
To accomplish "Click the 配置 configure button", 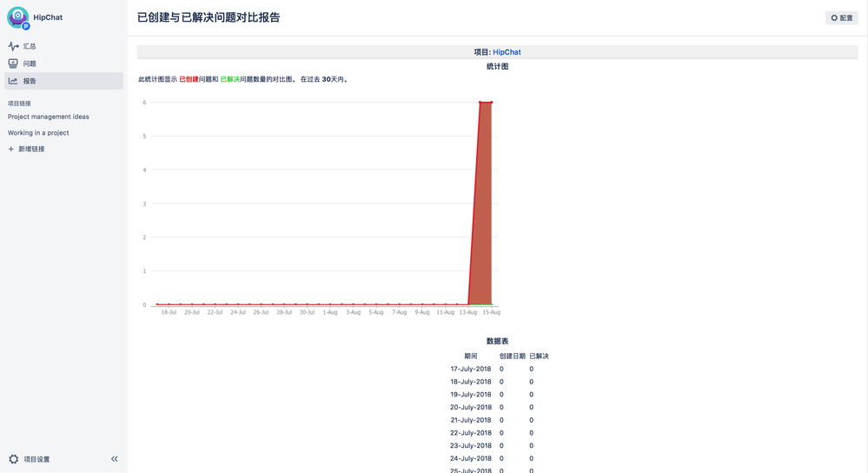I will [841, 17].
